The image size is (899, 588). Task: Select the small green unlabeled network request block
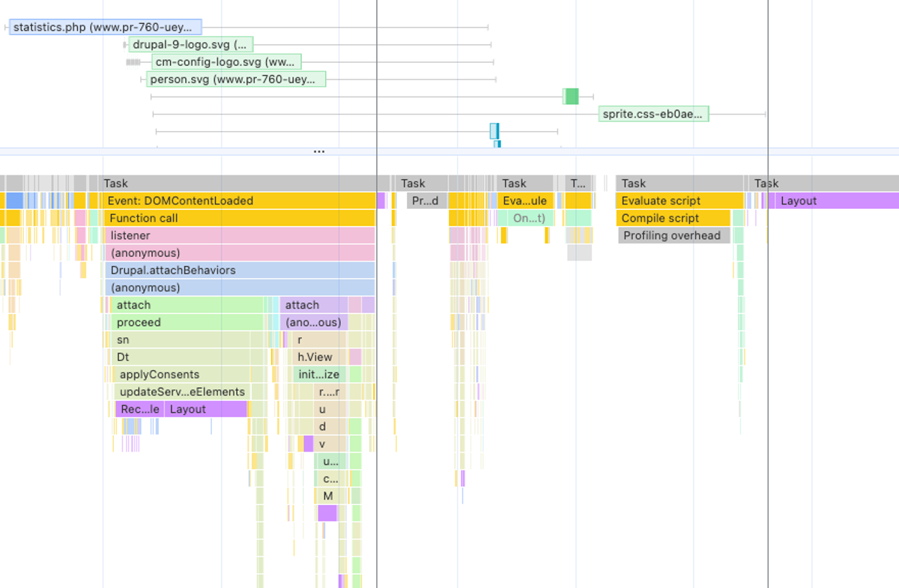(x=571, y=96)
